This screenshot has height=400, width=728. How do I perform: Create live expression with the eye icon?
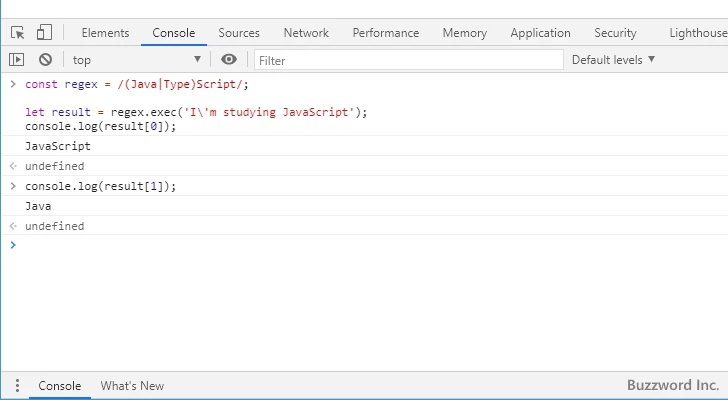tap(229, 60)
